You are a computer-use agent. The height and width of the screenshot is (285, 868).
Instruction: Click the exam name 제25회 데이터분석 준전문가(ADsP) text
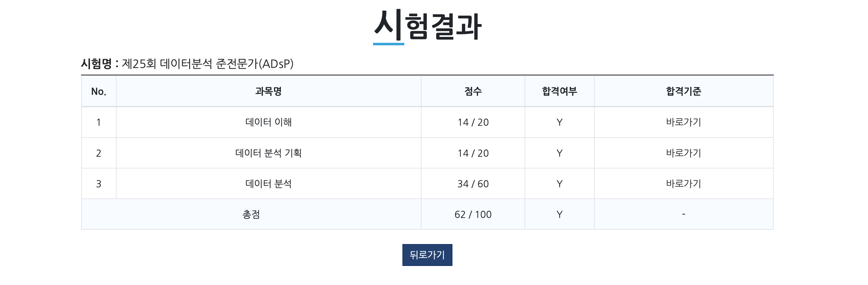(207, 64)
